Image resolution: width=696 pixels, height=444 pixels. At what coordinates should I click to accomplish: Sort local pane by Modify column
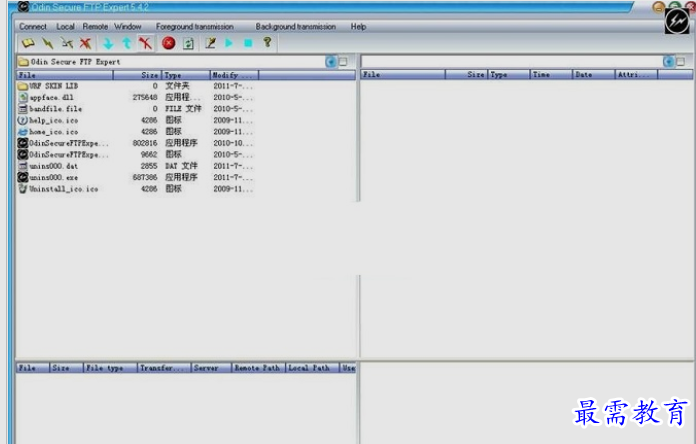(x=234, y=75)
